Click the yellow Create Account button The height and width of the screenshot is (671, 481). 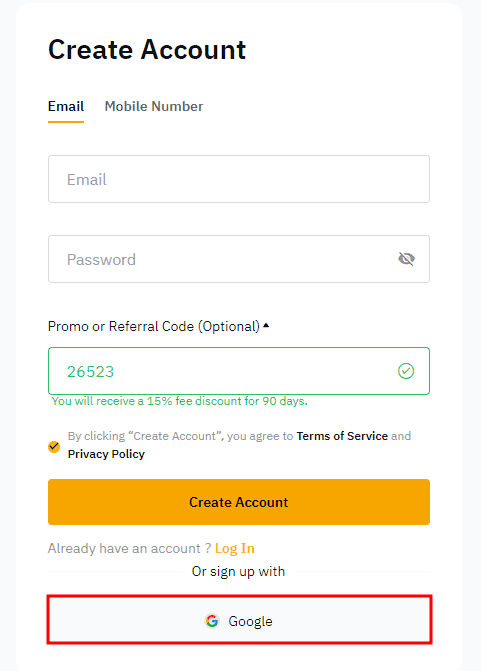pyautogui.click(x=239, y=502)
